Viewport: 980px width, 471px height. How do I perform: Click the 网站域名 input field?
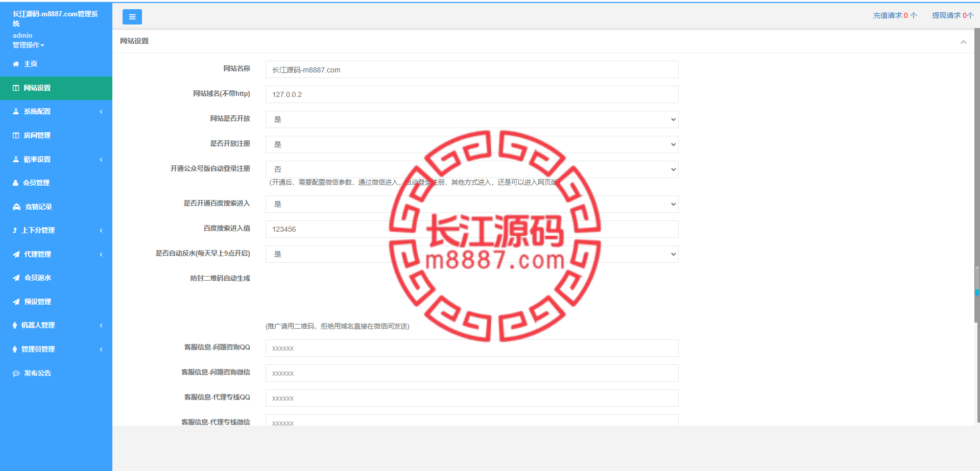coord(472,94)
